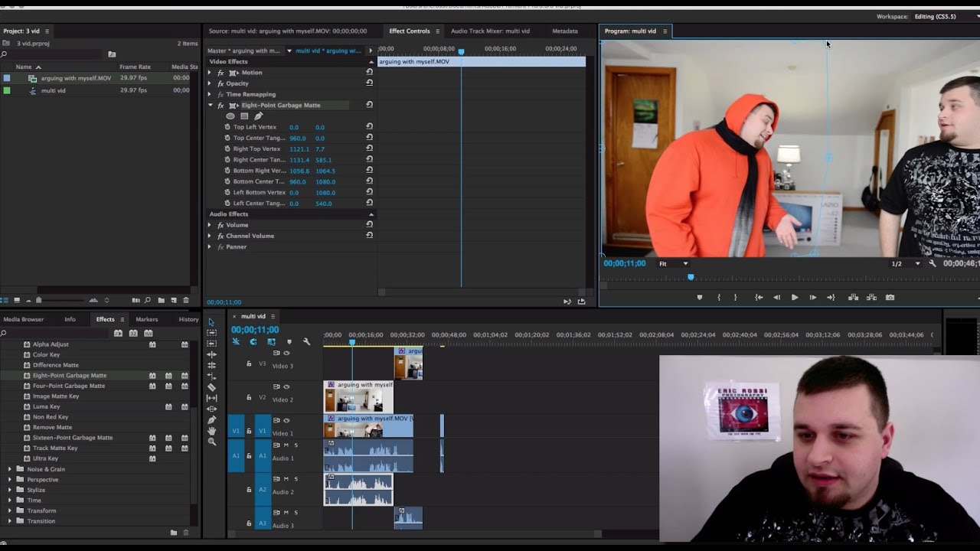Switch to the Markers tab
This screenshot has height=551, width=980.
(147, 319)
